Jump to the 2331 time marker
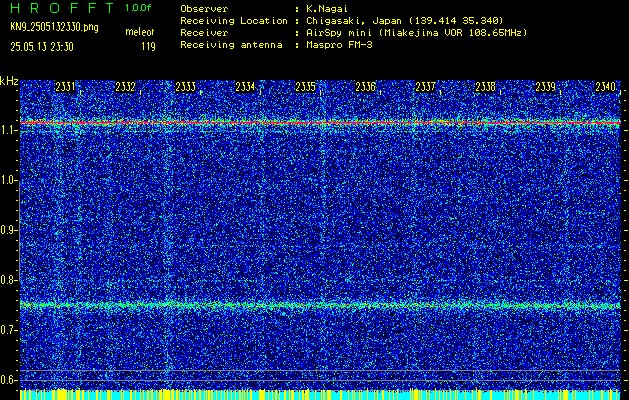The width and height of the screenshot is (629, 400). pos(65,87)
